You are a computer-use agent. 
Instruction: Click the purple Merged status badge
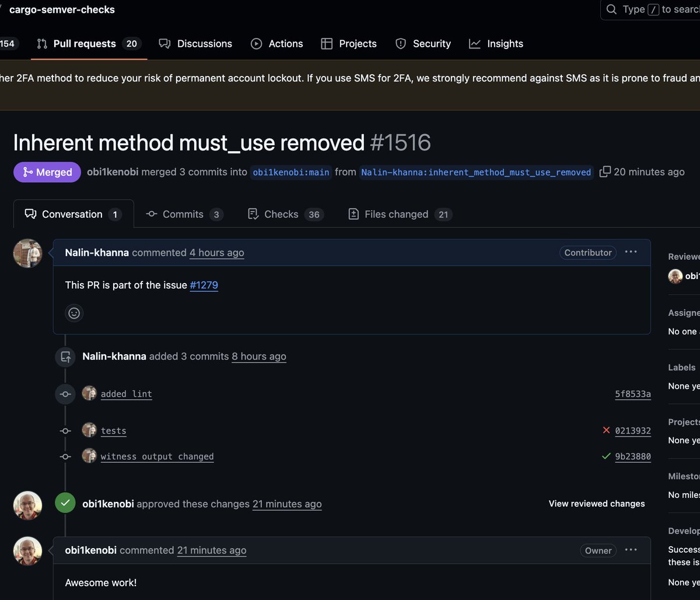coord(47,172)
